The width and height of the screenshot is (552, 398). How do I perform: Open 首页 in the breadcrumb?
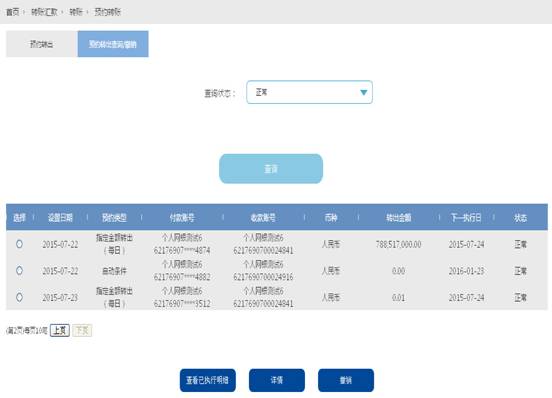click(x=13, y=12)
